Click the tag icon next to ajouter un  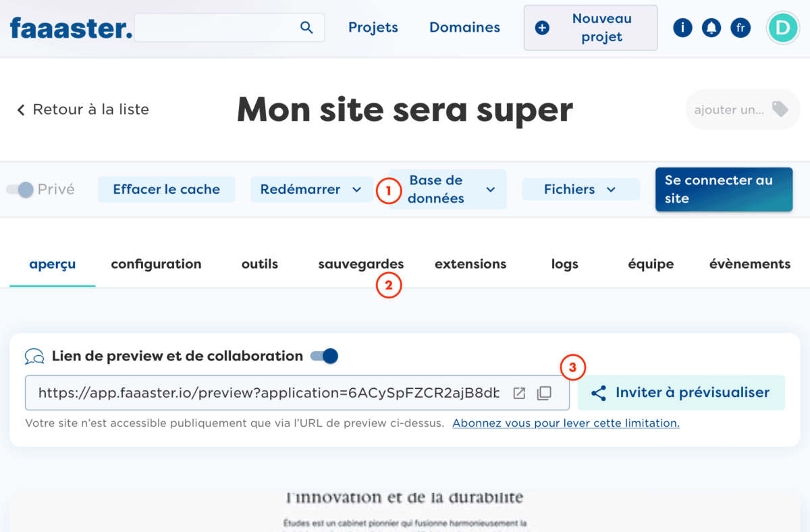pyautogui.click(x=782, y=109)
